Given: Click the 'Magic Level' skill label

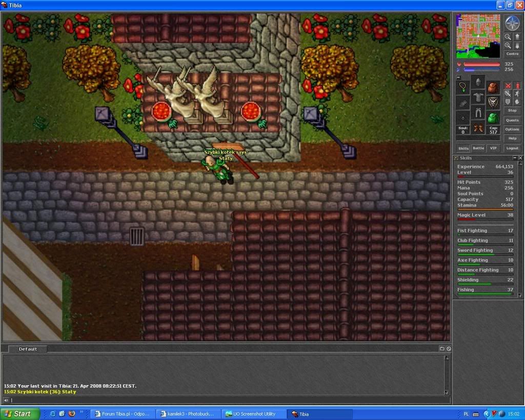Looking at the screenshot, I should (x=471, y=215).
